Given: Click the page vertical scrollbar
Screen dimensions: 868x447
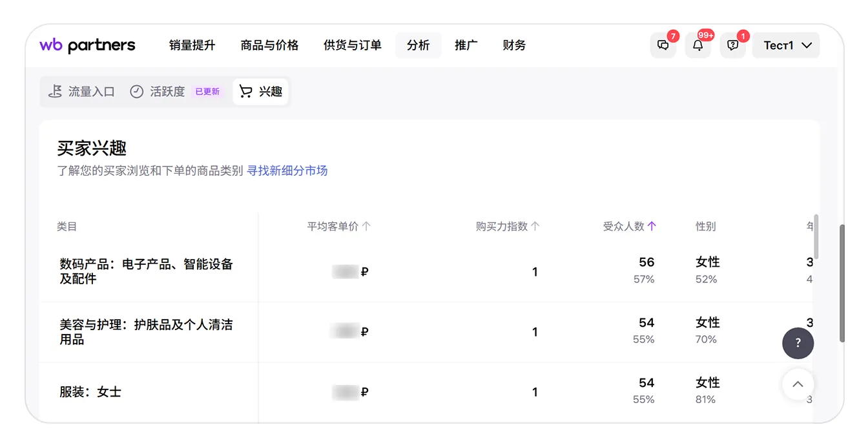Looking at the screenshot, I should pos(842,283).
